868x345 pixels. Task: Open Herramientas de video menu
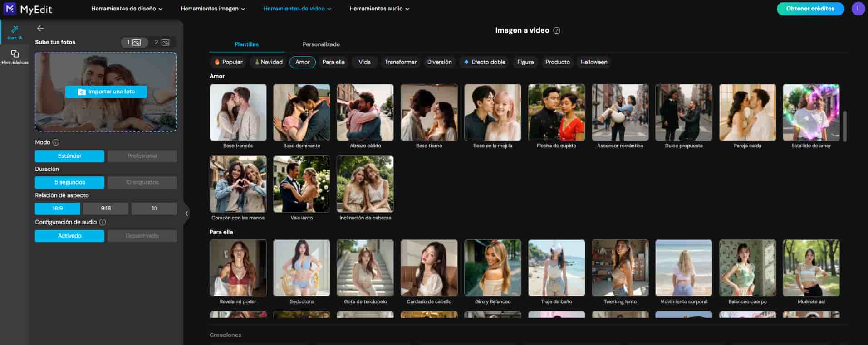point(297,9)
